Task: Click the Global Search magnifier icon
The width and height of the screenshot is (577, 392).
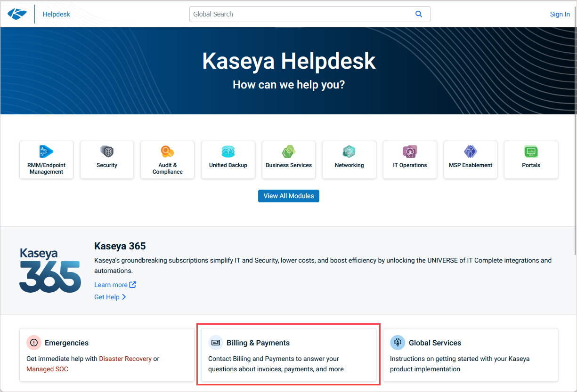Action: click(418, 14)
